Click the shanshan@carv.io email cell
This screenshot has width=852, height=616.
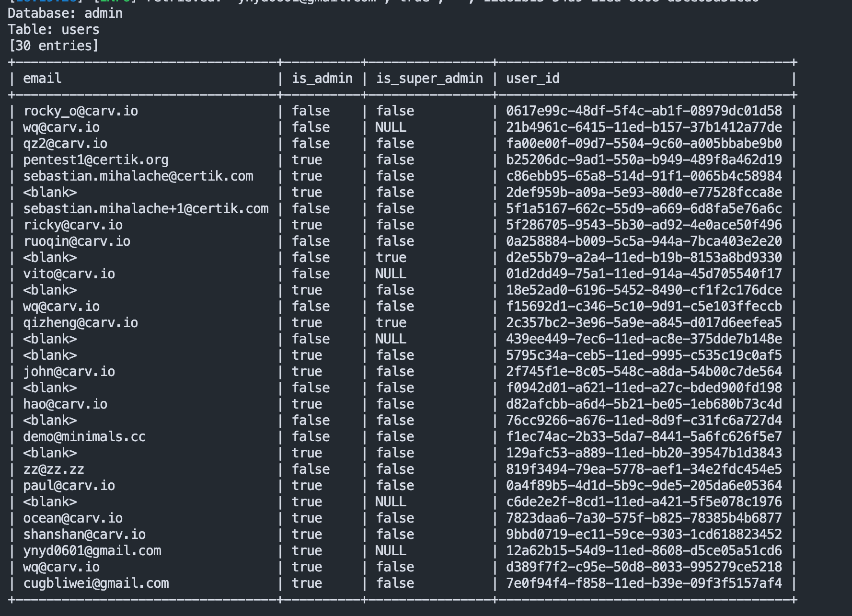[84, 535]
